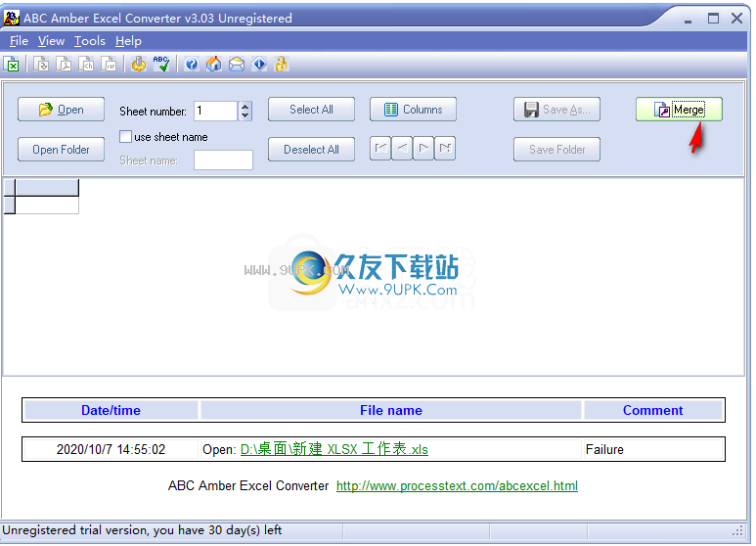756x546 pixels.
Task: Go to last record navigation button
Action: coord(445,148)
